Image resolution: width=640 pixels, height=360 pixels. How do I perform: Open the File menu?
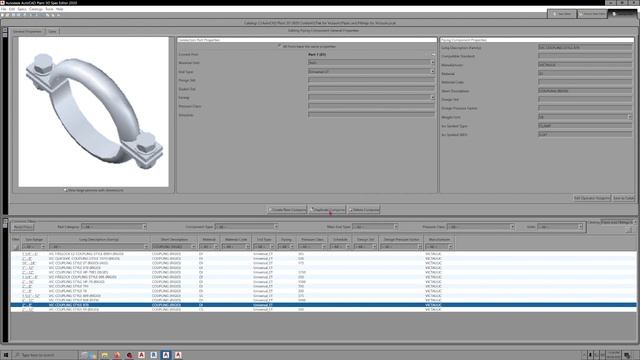tap(4, 9)
